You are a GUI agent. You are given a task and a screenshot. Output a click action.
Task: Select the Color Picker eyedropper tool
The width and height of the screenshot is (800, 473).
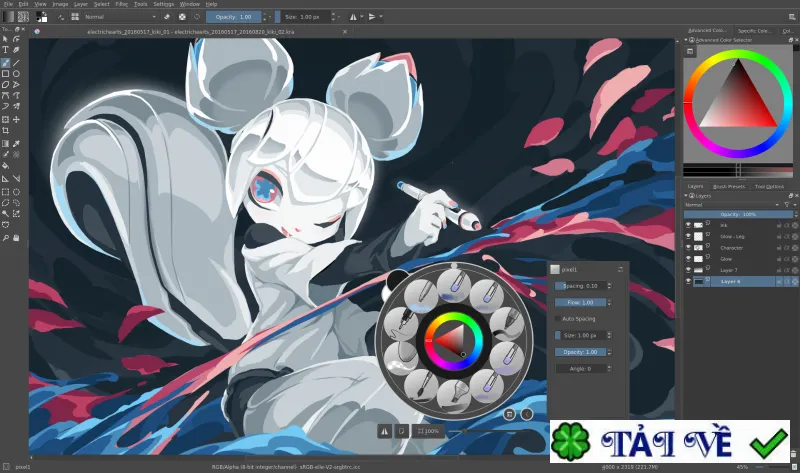(x=16, y=144)
